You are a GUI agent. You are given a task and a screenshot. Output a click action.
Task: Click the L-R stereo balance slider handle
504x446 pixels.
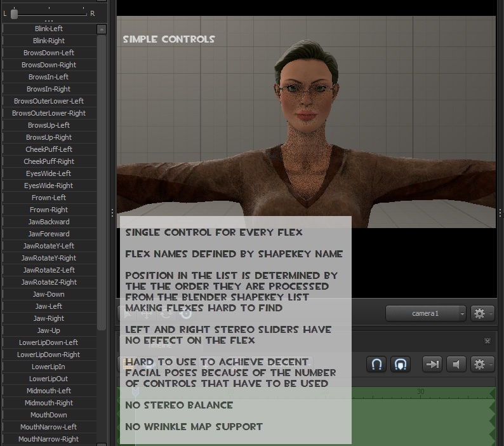(14, 14)
